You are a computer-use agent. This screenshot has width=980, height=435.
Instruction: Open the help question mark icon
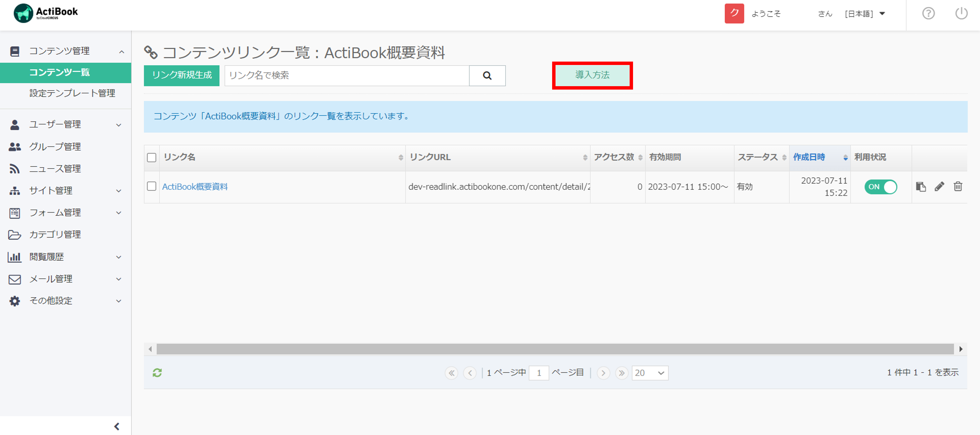(928, 14)
